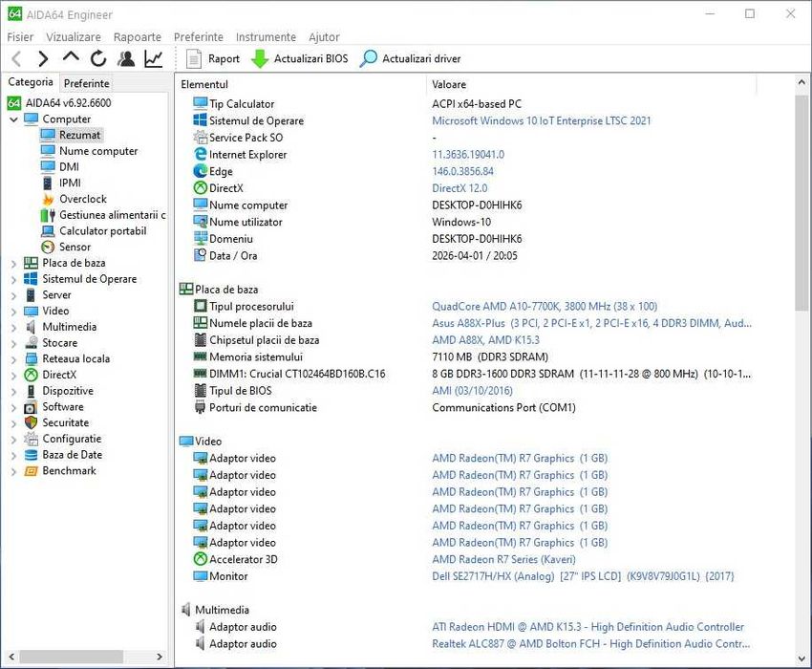Click the DirectX Xbox icon in sidebar
Screen dimensions: 812x669
coord(32,375)
